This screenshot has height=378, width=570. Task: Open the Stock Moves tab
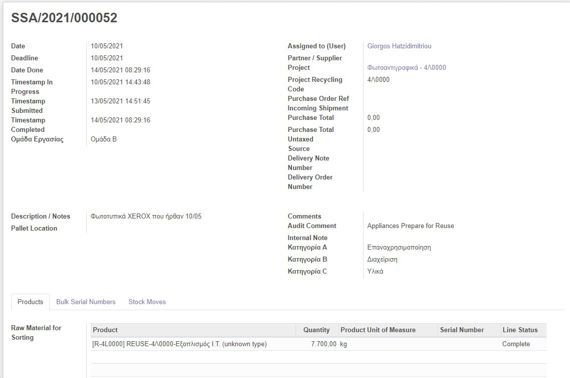tap(147, 302)
